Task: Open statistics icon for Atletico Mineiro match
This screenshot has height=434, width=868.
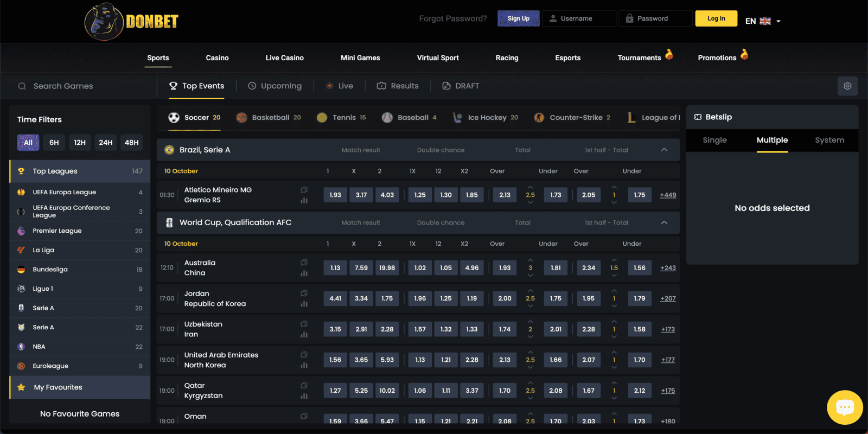Action: tap(304, 200)
